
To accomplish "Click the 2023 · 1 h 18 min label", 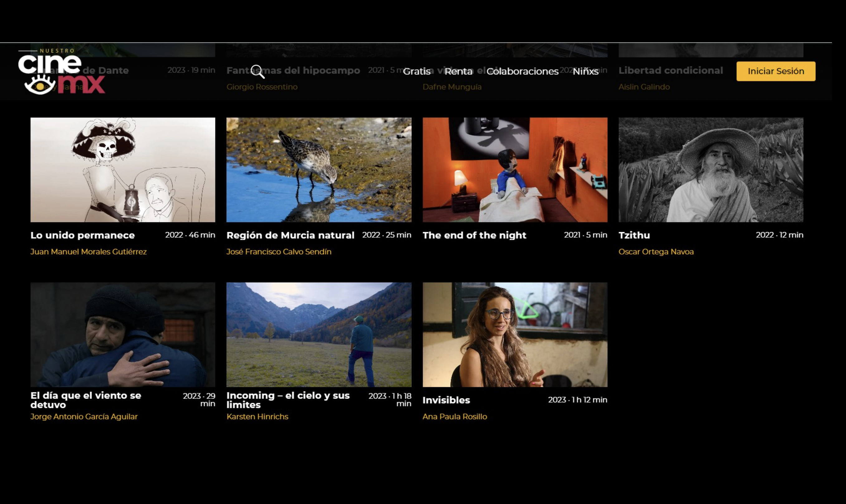I will (x=390, y=400).
